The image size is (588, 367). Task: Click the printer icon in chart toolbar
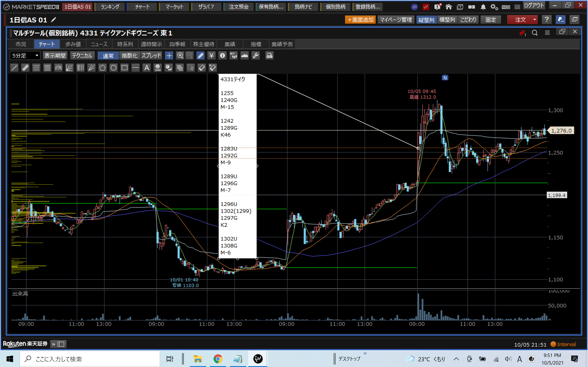(x=269, y=56)
